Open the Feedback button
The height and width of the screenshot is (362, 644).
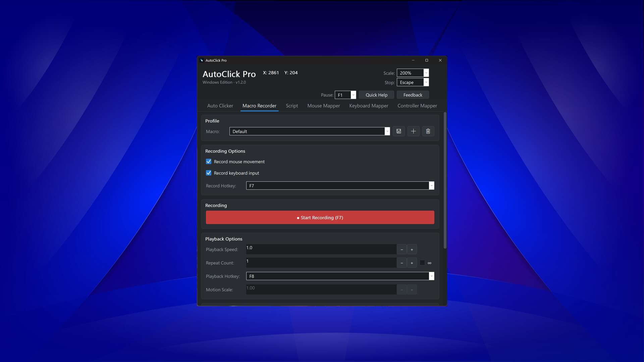tap(413, 95)
